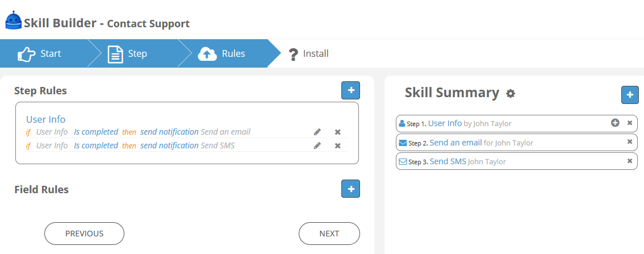Edit the Send SMS rule pencil
The height and width of the screenshot is (254, 644).
(317, 145)
